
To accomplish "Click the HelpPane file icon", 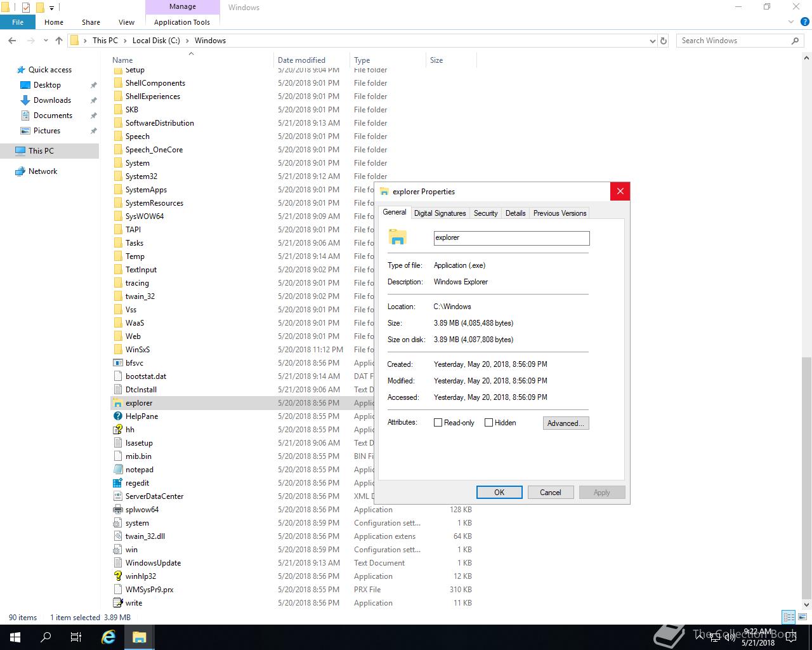I will (117, 416).
